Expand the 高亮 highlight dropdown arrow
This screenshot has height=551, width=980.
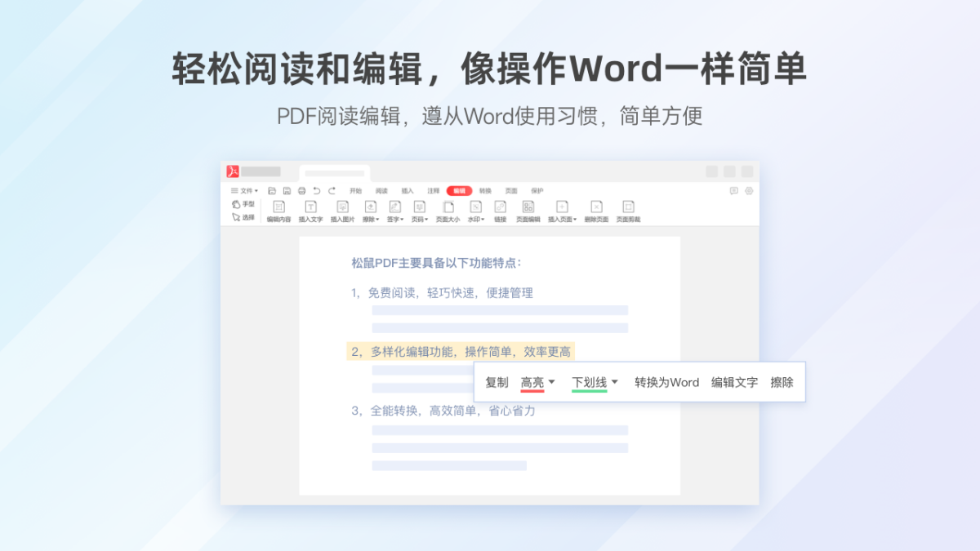(x=552, y=382)
